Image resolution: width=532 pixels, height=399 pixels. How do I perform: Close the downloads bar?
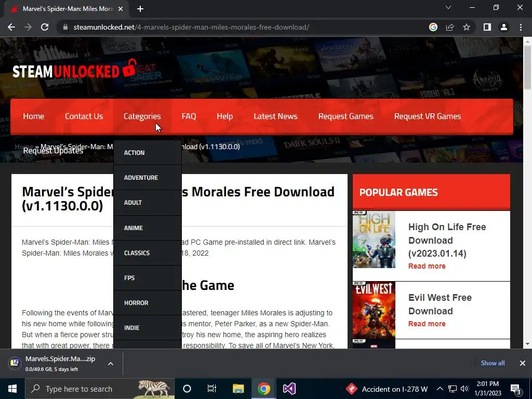pyautogui.click(x=523, y=363)
